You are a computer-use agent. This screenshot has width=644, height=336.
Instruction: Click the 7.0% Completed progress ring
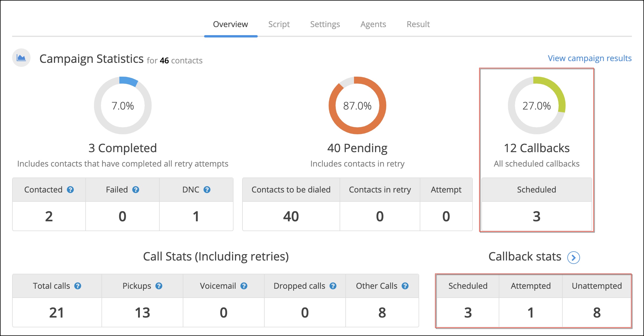pos(123,105)
